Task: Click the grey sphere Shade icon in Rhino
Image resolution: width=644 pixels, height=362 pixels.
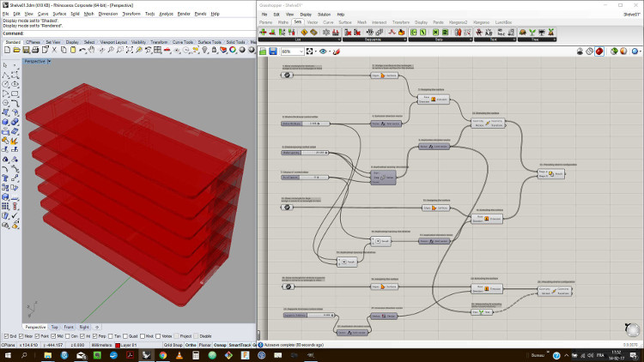Action: click(x=242, y=50)
